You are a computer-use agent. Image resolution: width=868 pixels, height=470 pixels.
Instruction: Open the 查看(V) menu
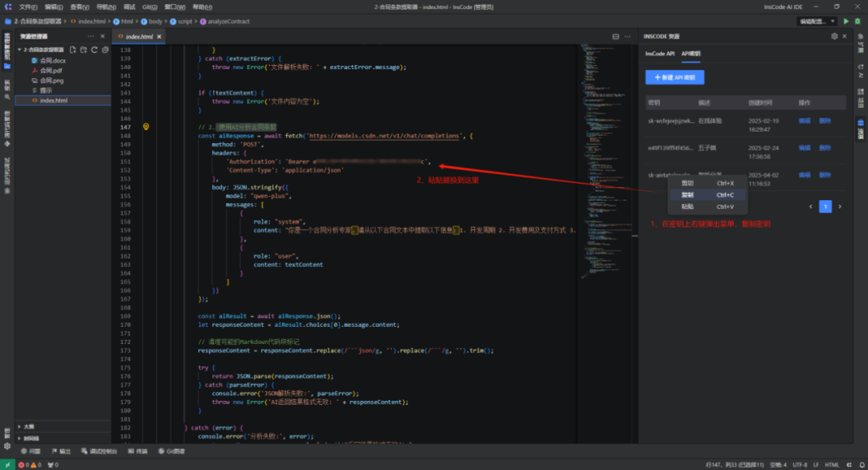pos(80,7)
